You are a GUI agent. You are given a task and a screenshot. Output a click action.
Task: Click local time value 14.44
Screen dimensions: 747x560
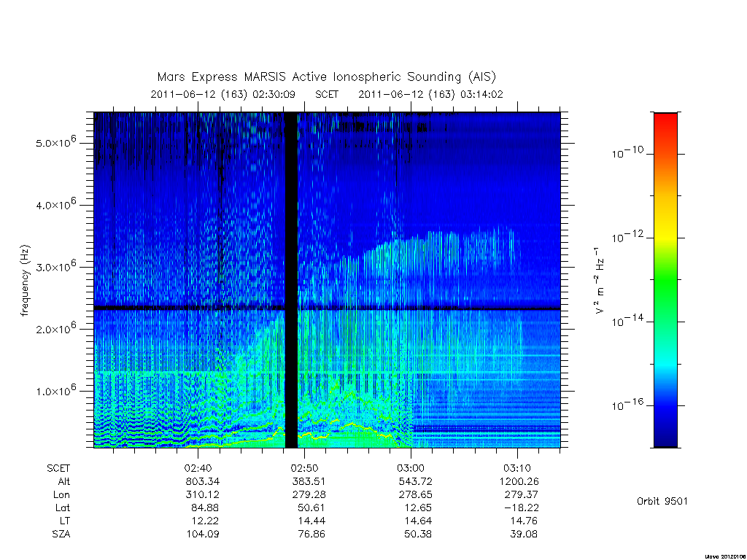point(311,521)
